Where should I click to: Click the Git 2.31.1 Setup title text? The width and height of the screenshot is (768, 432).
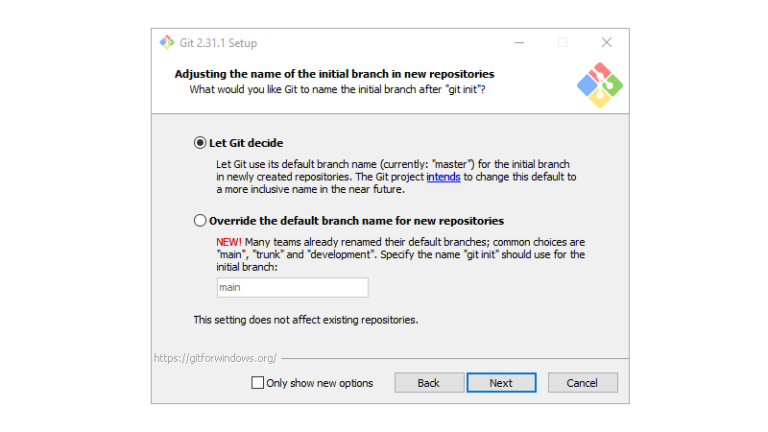(218, 43)
